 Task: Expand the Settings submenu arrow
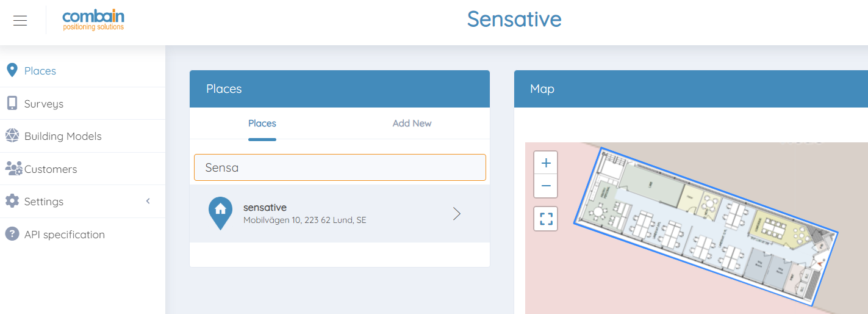tap(148, 201)
